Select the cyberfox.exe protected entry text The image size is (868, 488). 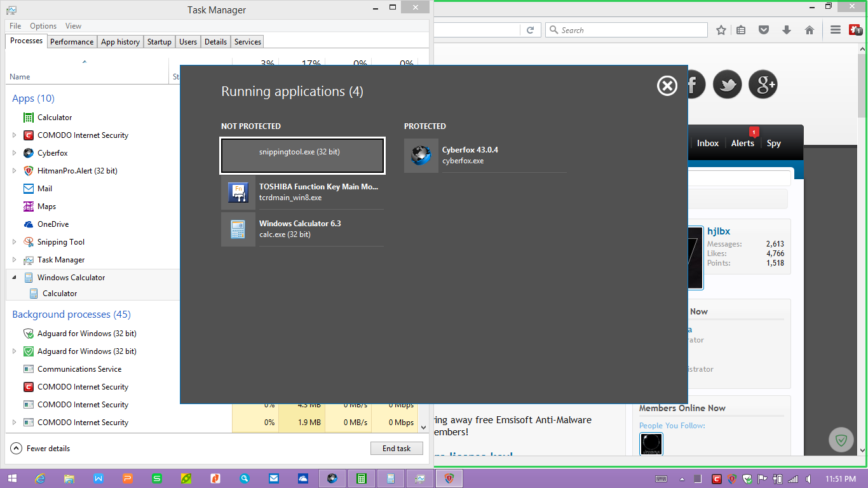pyautogui.click(x=463, y=161)
